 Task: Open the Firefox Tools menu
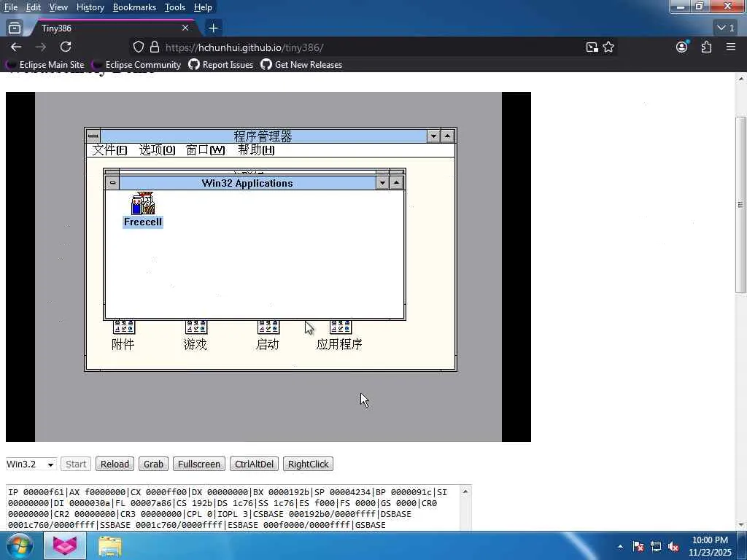(175, 7)
